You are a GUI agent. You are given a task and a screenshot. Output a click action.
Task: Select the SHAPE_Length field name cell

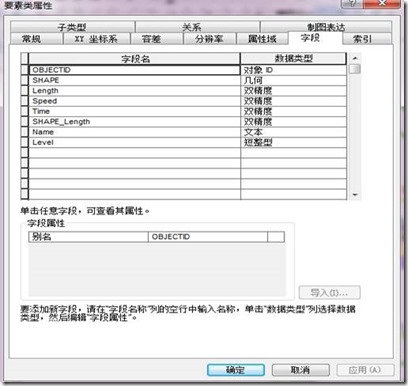135,121
